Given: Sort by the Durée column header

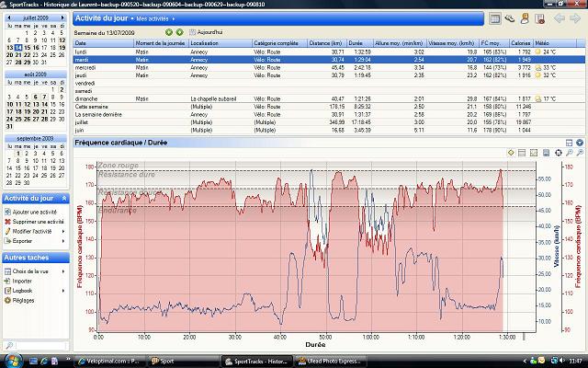Looking at the screenshot, I should [x=360, y=43].
